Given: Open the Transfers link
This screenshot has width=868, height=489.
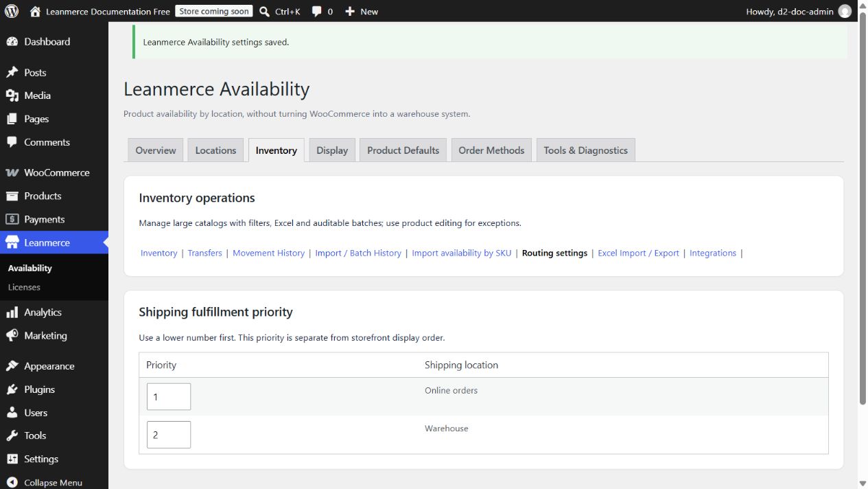Looking at the screenshot, I should [205, 253].
